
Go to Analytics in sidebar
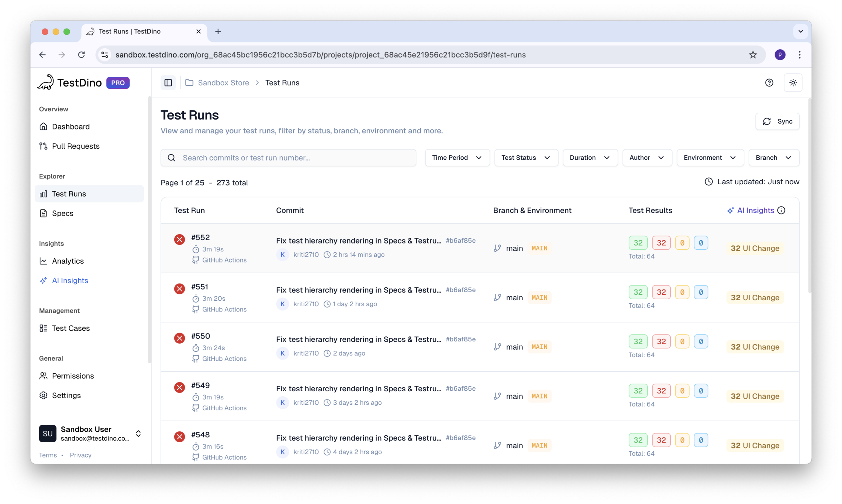pyautogui.click(x=68, y=261)
